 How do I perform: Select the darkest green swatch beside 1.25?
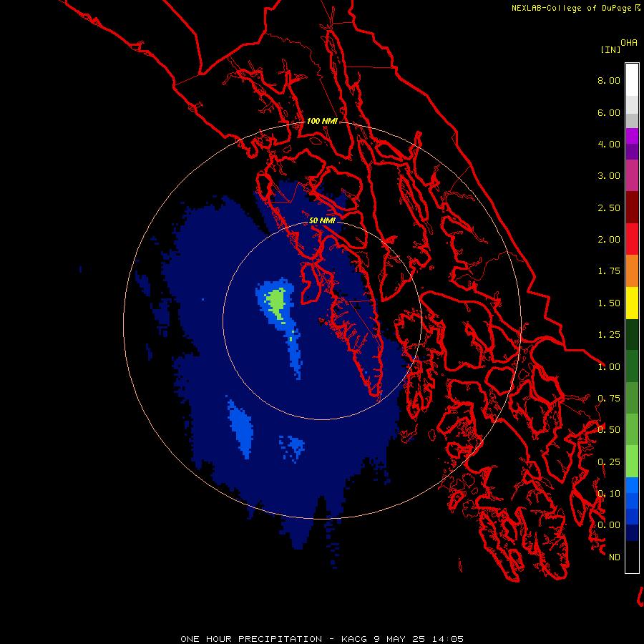[632, 334]
